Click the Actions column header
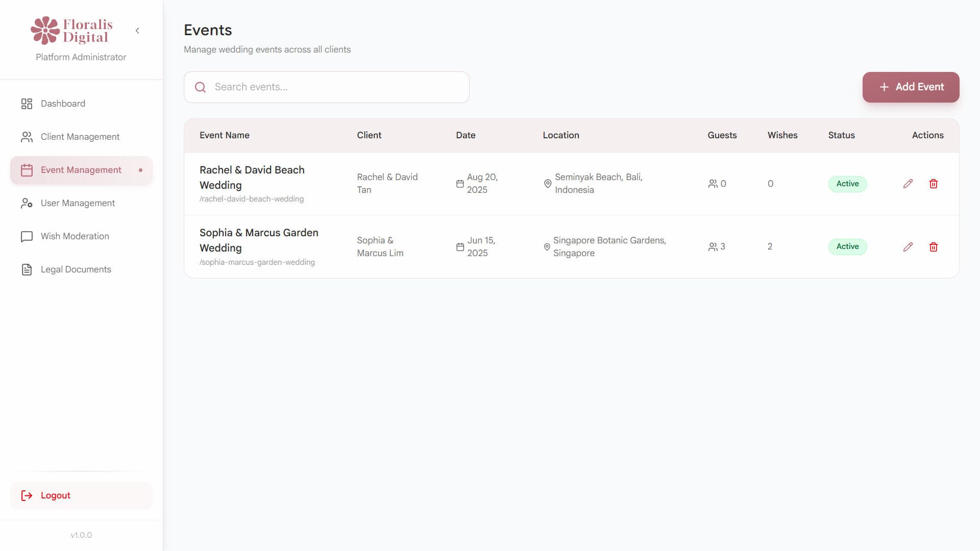The width and height of the screenshot is (980, 551). coord(927,135)
